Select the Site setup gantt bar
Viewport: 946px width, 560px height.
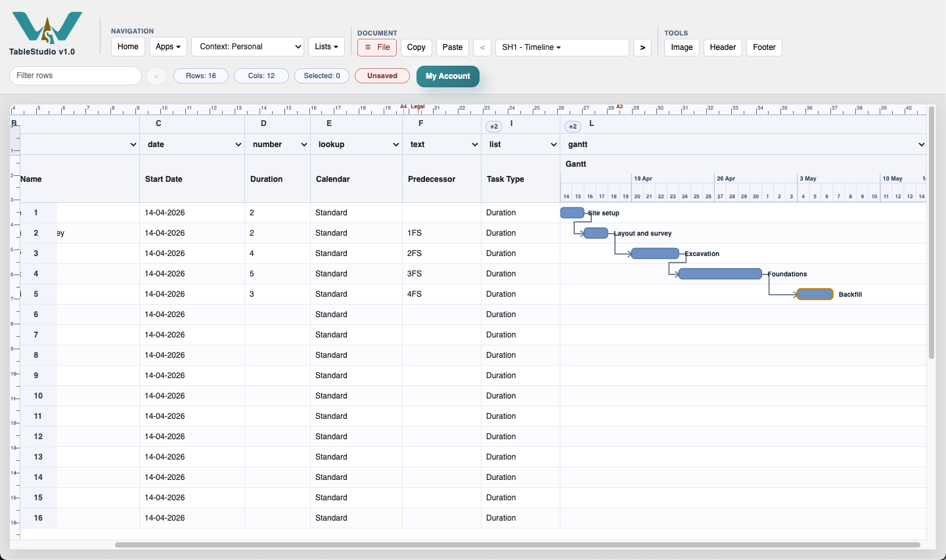coord(572,213)
